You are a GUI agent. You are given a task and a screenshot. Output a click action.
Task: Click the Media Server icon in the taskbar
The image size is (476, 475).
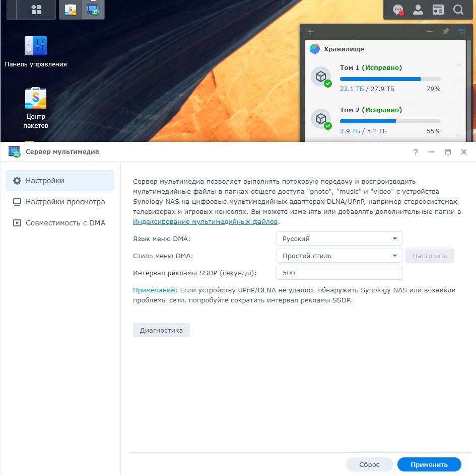(x=93, y=10)
